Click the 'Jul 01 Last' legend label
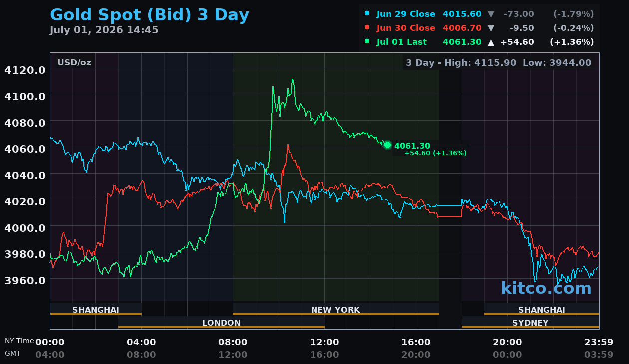Viewport: 629px width, 364px height. tap(402, 42)
